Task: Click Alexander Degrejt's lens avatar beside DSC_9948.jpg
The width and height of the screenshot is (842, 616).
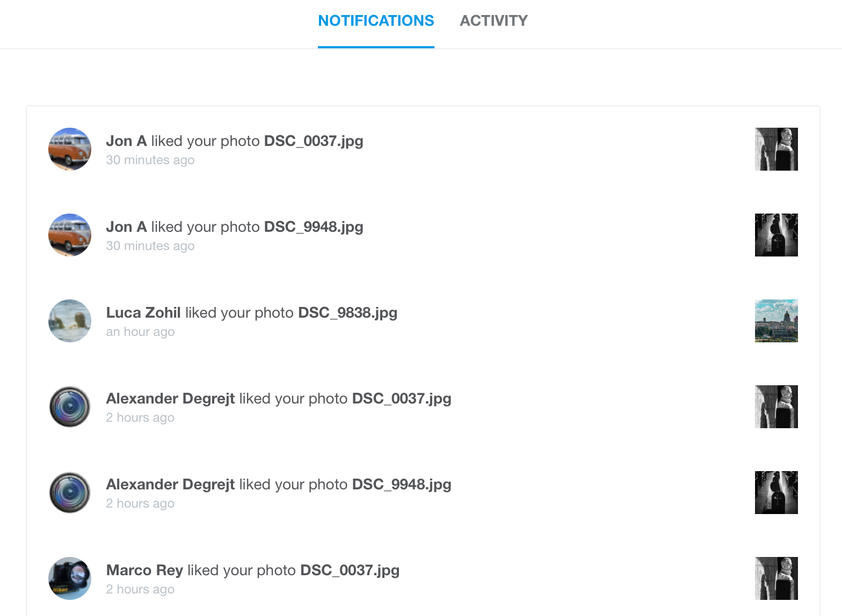Action: (x=70, y=493)
